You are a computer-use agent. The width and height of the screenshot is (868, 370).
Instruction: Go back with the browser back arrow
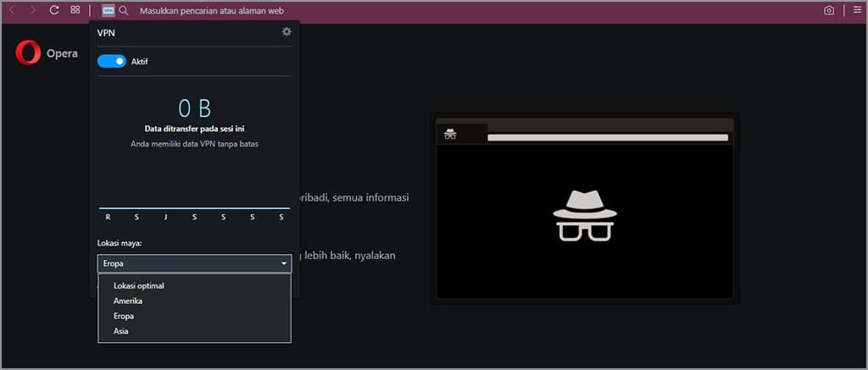tap(12, 10)
